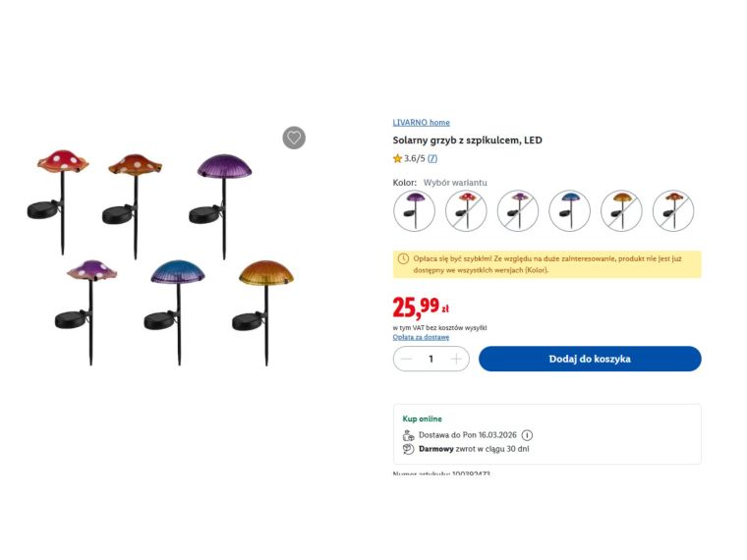Screen dimensions: 747x560
Task: Choose the blue mushroom color variant
Action: [569, 210]
